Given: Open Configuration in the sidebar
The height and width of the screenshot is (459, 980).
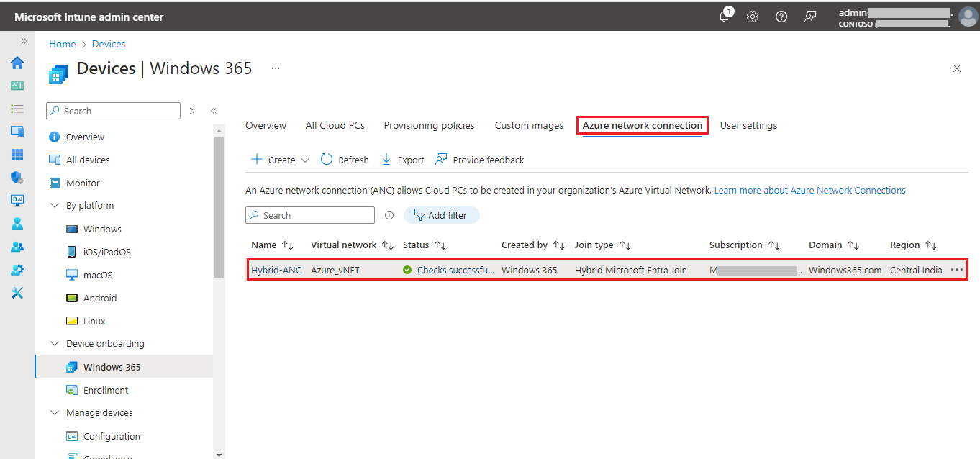Looking at the screenshot, I should [x=112, y=436].
